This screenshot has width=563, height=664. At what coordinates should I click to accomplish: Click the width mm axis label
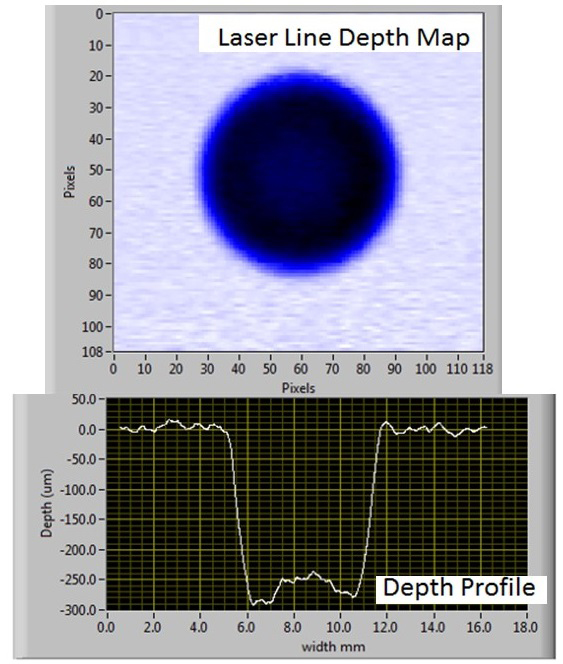coord(333,647)
